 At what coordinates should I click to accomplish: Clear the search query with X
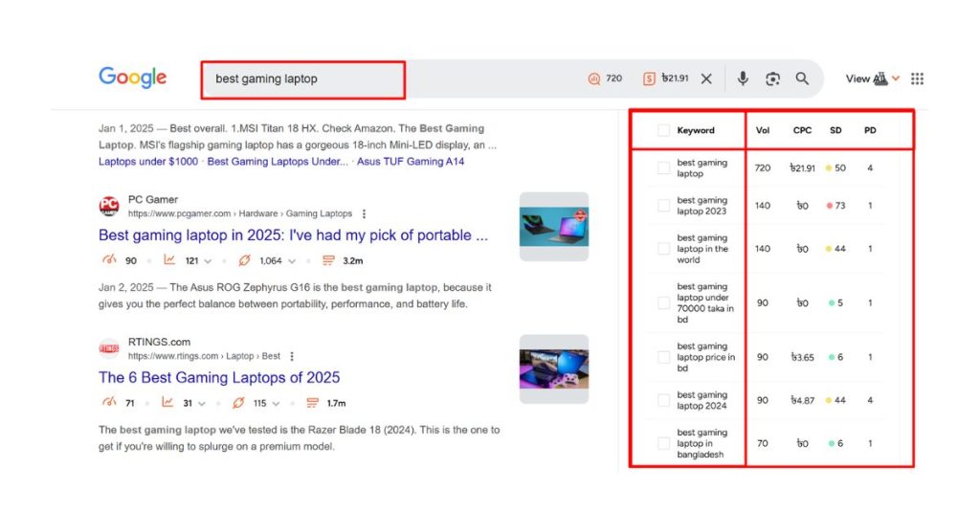coord(706,78)
